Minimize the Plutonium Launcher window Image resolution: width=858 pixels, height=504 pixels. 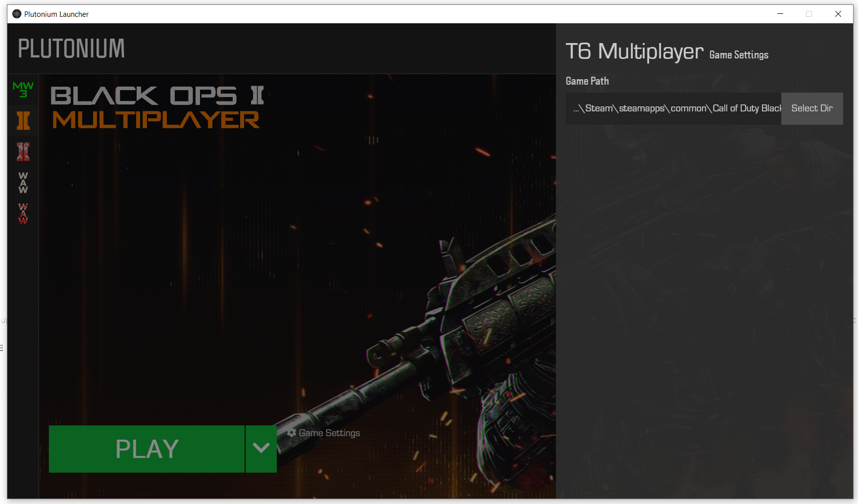(x=780, y=14)
